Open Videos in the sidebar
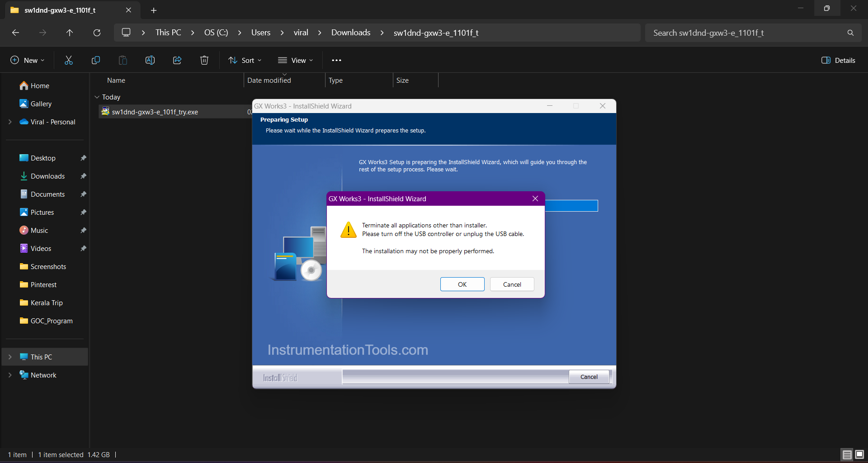The height and width of the screenshot is (463, 868). [x=35, y=248]
